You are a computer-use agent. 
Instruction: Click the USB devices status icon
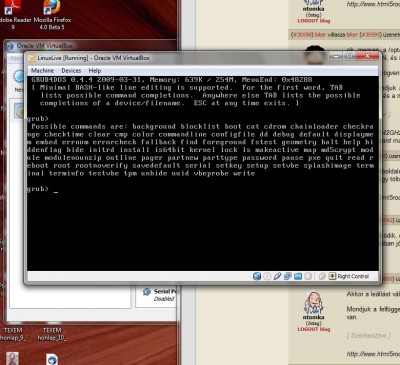click(277, 276)
